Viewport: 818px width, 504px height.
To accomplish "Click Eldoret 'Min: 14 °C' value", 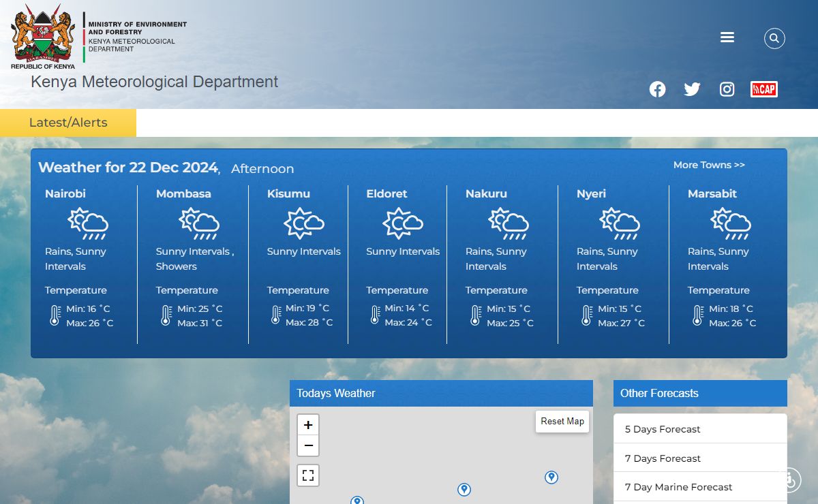I will tap(407, 308).
